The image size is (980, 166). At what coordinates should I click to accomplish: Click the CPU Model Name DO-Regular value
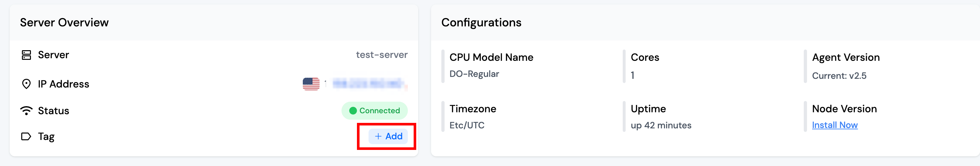tap(474, 74)
